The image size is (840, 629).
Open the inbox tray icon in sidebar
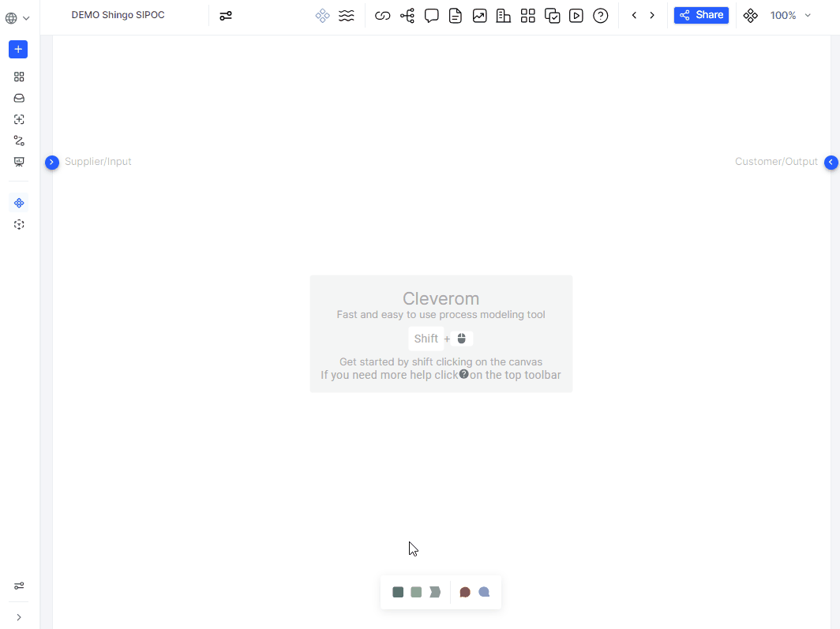tap(19, 99)
